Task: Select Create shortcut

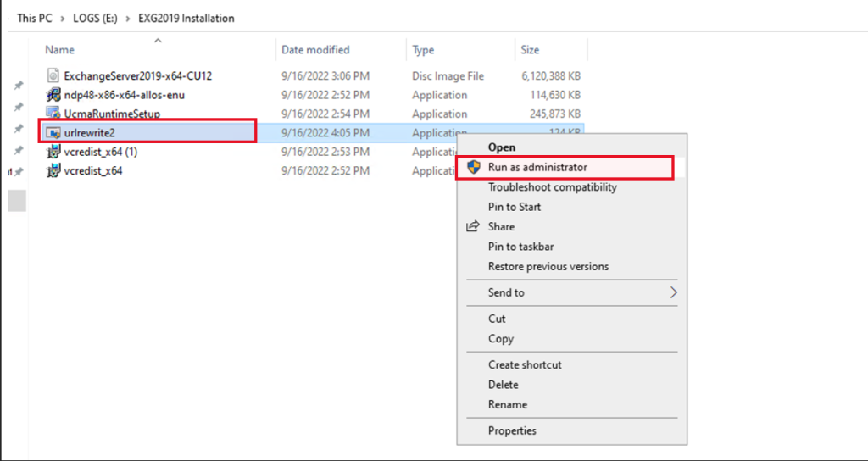Action: tap(525, 364)
